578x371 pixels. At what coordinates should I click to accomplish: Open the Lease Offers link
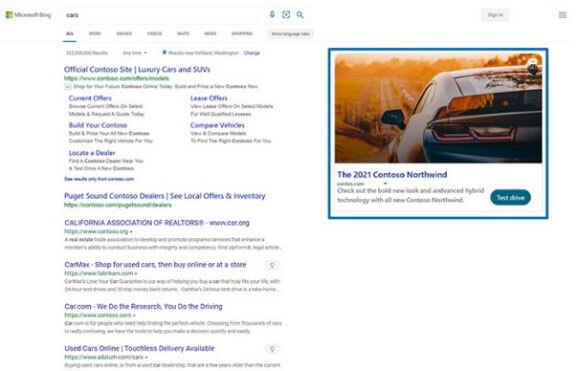pyautogui.click(x=209, y=98)
